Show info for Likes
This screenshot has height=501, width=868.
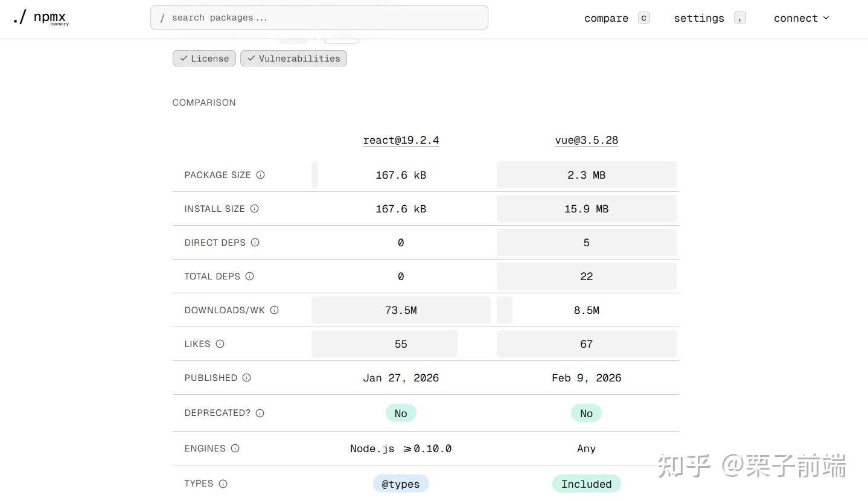(x=220, y=344)
